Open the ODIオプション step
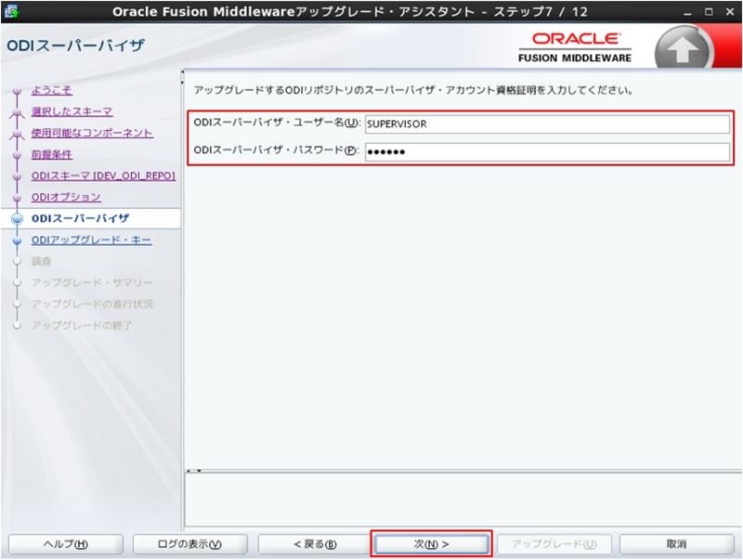This screenshot has height=560, width=743. pyautogui.click(x=66, y=197)
